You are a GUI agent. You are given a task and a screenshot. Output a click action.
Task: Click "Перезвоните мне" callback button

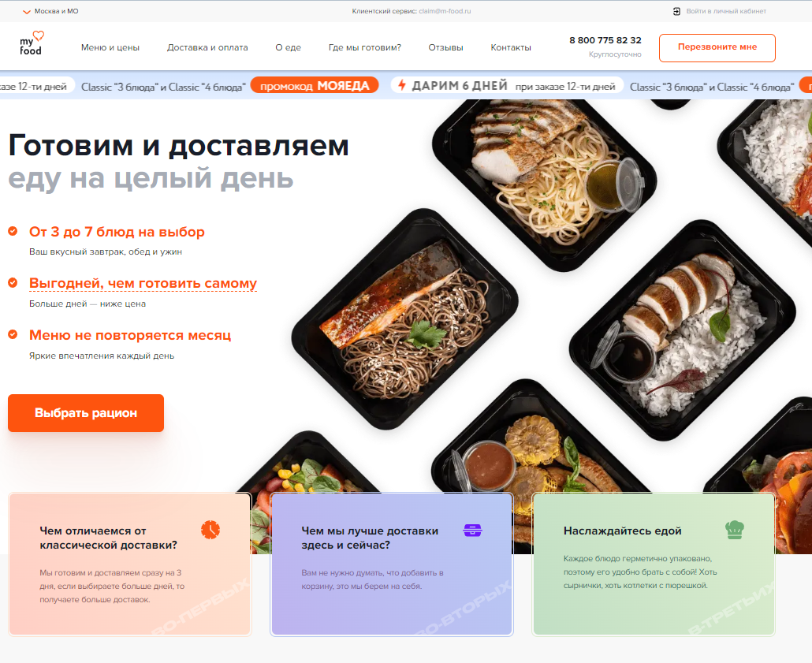coord(717,47)
